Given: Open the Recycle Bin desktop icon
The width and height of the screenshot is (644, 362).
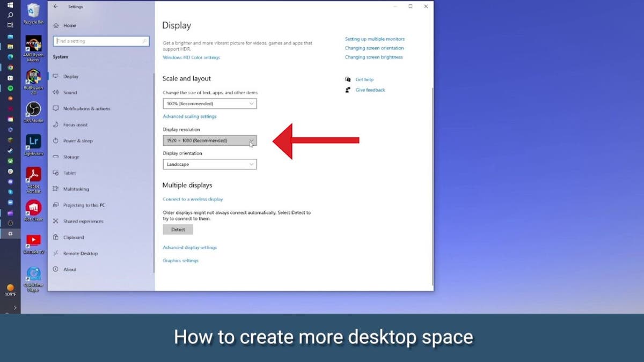Looking at the screenshot, I should (x=33, y=13).
